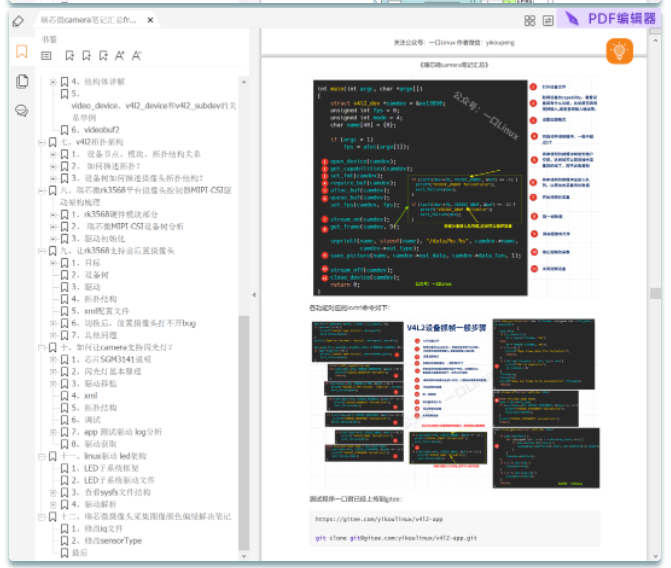
Task: Increase bookmark font size with A+ icon
Action: click(x=119, y=56)
